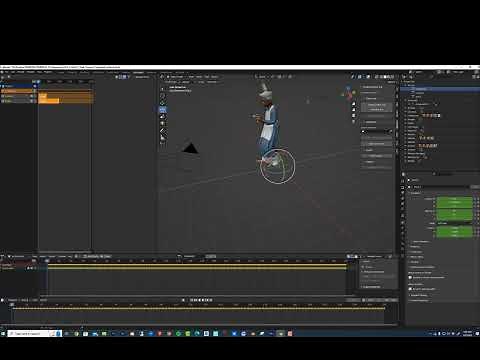Open the Outliner filter dropdown icon
Image resolution: width=480 pixels, height=360 pixels.
tap(474, 77)
